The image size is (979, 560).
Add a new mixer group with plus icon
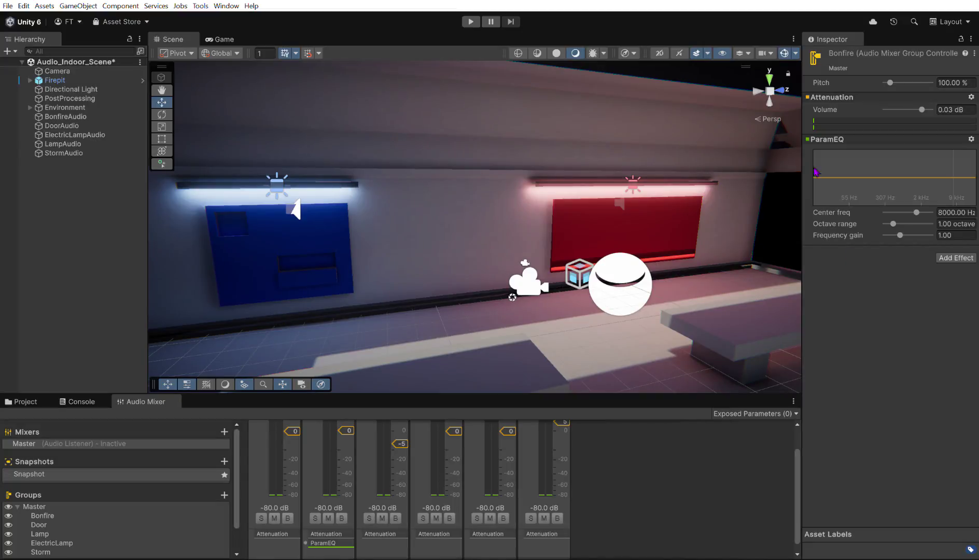[224, 495]
